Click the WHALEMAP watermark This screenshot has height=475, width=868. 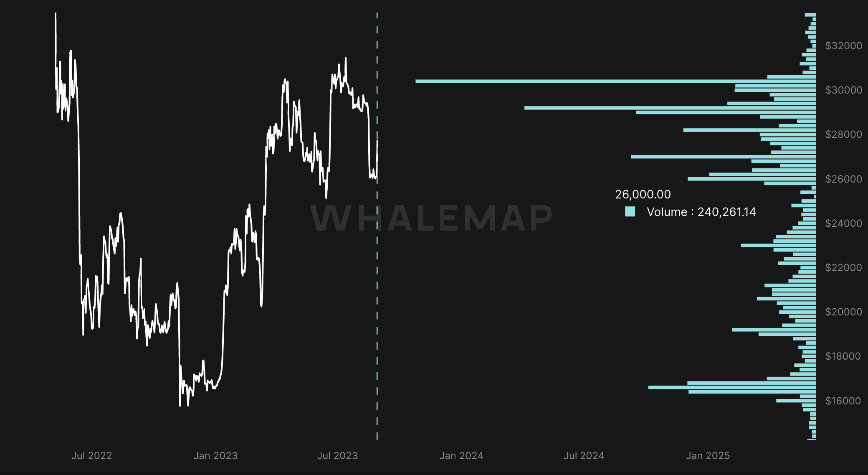432,218
